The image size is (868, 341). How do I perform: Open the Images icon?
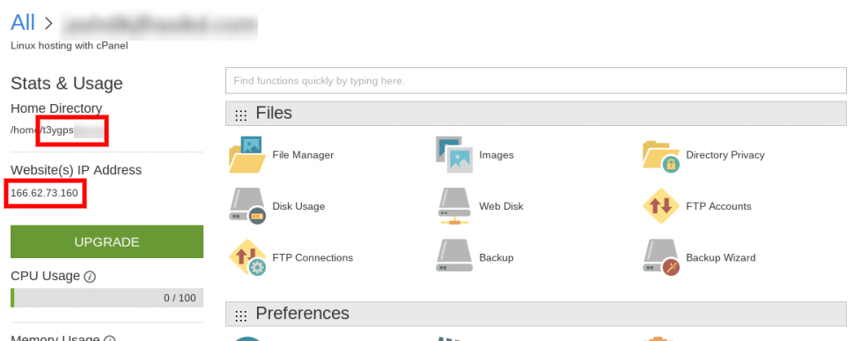tap(454, 155)
